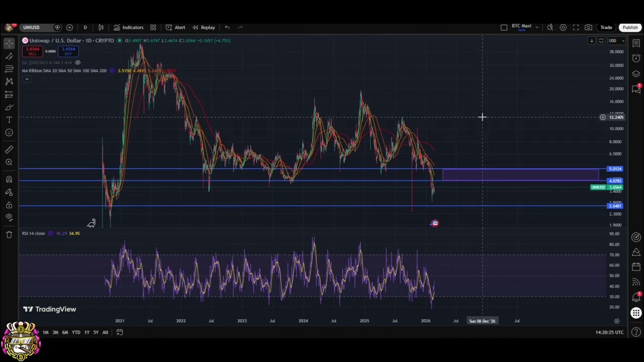This screenshot has width=644, height=362.
Task: Select the All date range
Action: pos(105,332)
